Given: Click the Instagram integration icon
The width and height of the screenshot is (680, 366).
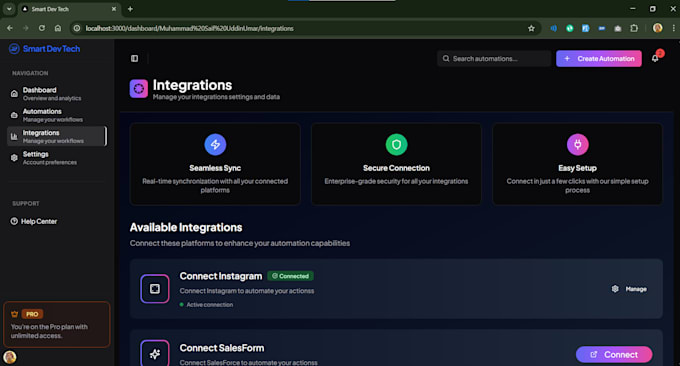Looking at the screenshot, I should [155, 289].
